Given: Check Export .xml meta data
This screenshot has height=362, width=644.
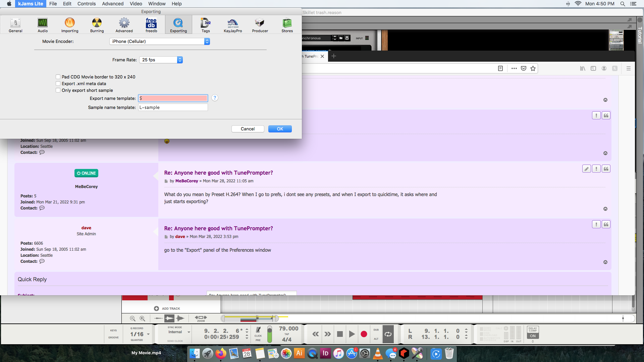Looking at the screenshot, I should click(x=58, y=83).
